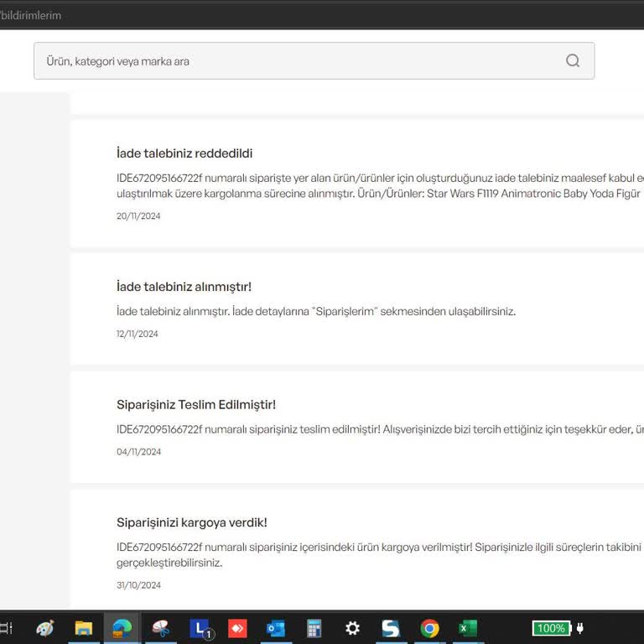Click the search magnifier icon
The width and height of the screenshot is (644, 644).
click(x=573, y=60)
